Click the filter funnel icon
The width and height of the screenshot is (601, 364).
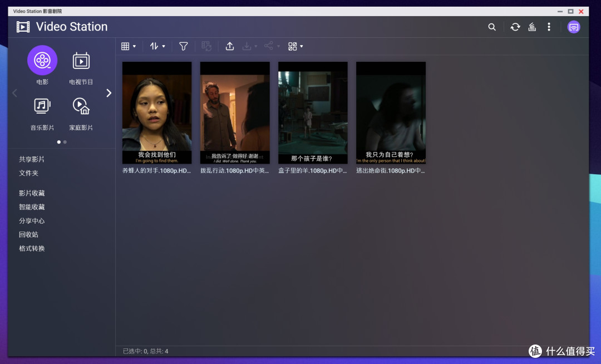coord(184,46)
